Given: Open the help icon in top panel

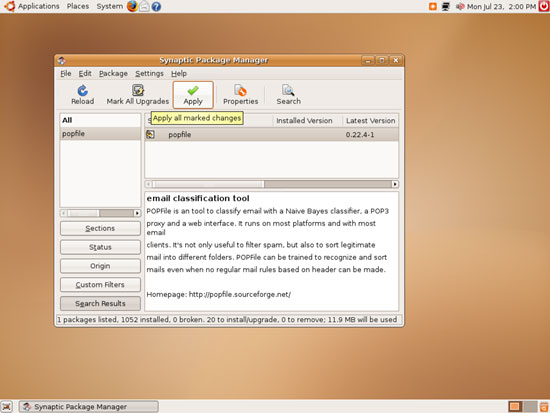Looking at the screenshot, I should point(156,6).
